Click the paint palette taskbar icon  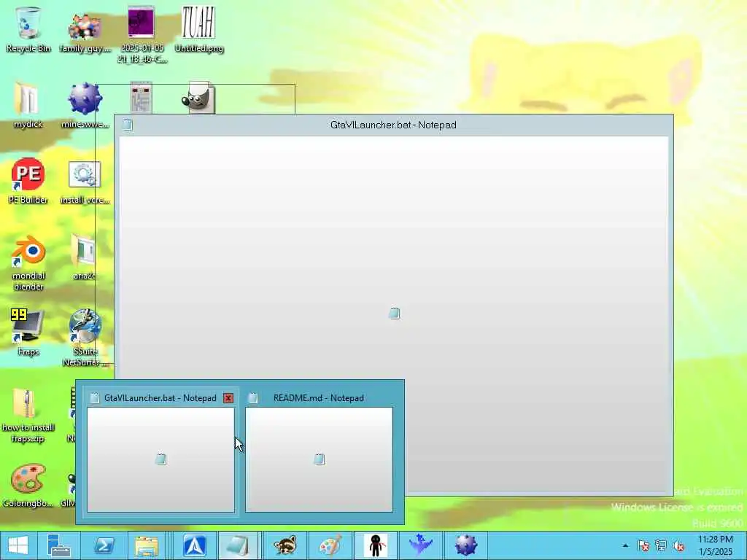click(x=330, y=545)
